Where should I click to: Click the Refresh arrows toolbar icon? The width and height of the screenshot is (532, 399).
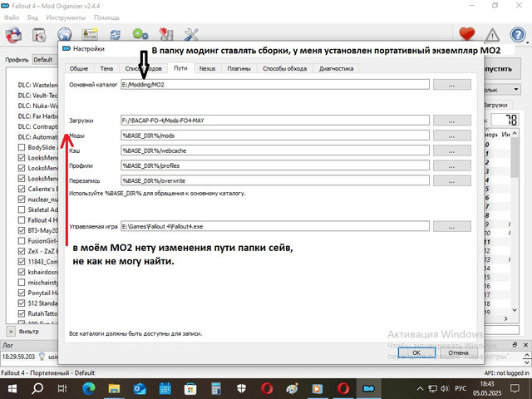pyautogui.click(x=116, y=35)
